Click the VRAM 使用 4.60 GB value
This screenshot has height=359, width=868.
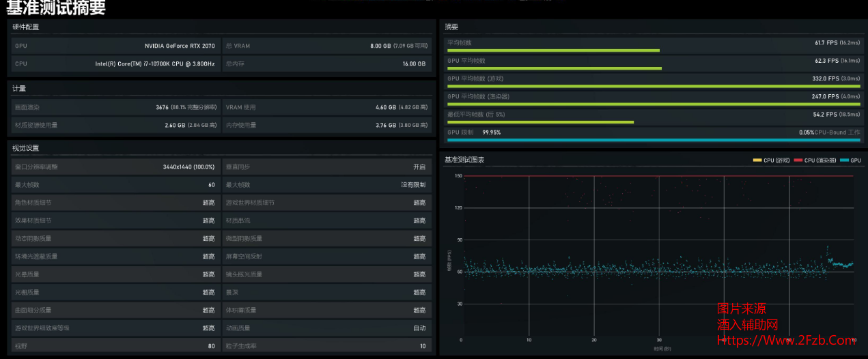coord(402,107)
